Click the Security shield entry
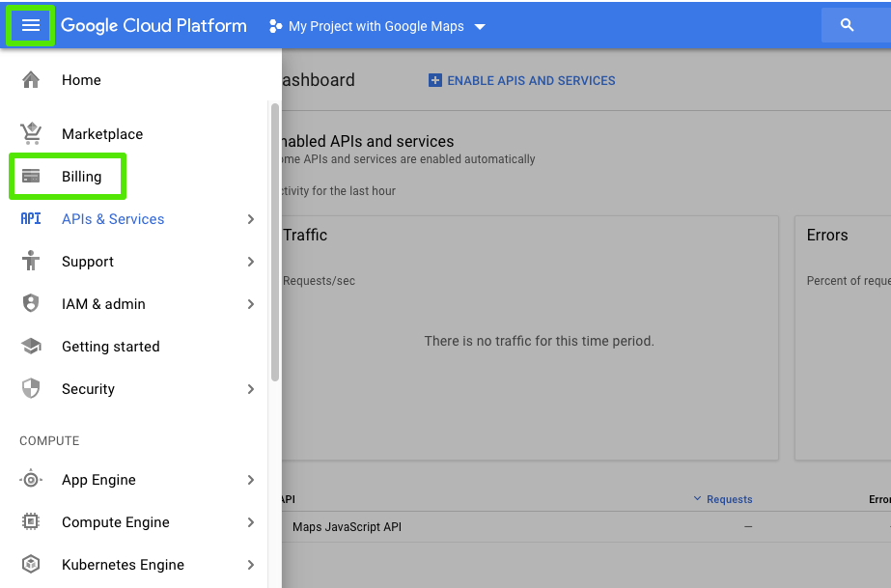The image size is (891, 588). (x=88, y=388)
